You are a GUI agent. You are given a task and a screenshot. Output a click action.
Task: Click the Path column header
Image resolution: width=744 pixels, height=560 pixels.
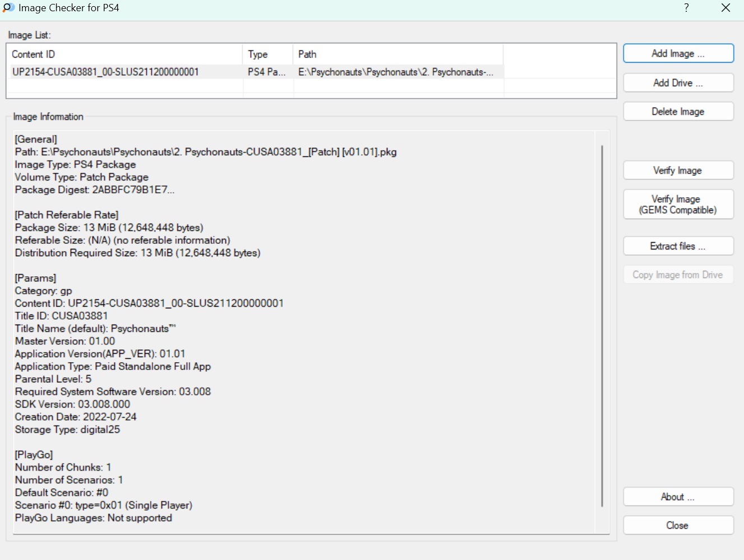(x=397, y=54)
